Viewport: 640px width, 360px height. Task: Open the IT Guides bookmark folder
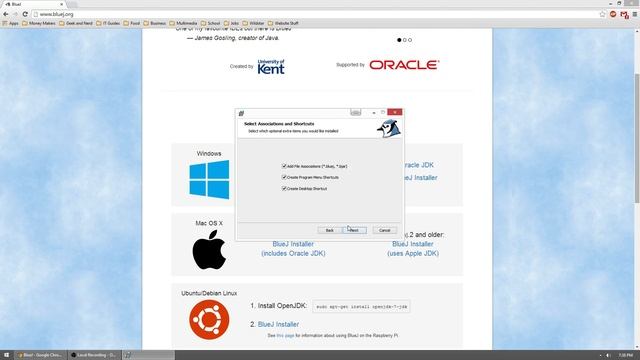(108, 23)
